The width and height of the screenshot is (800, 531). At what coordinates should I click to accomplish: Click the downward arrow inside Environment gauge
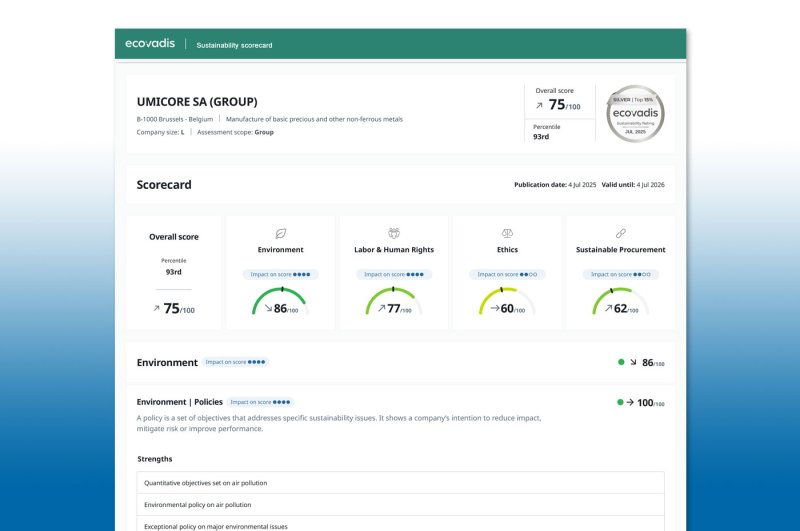point(268,308)
